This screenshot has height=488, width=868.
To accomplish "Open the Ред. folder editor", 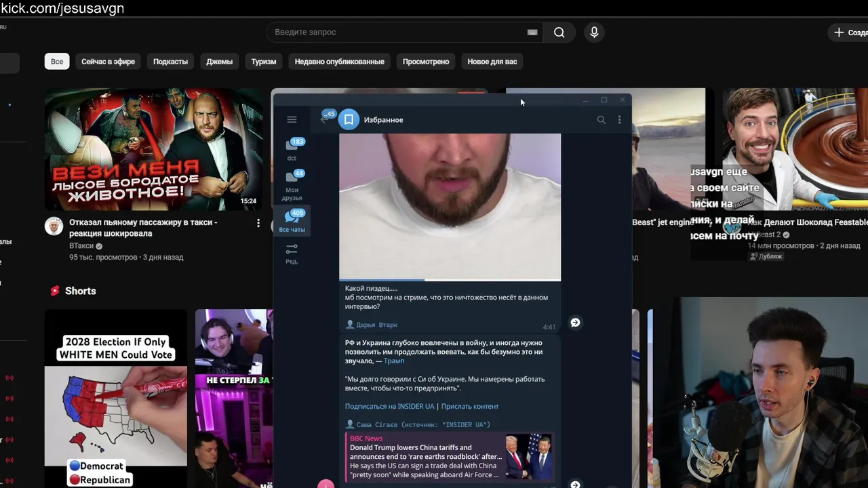I will [x=292, y=253].
